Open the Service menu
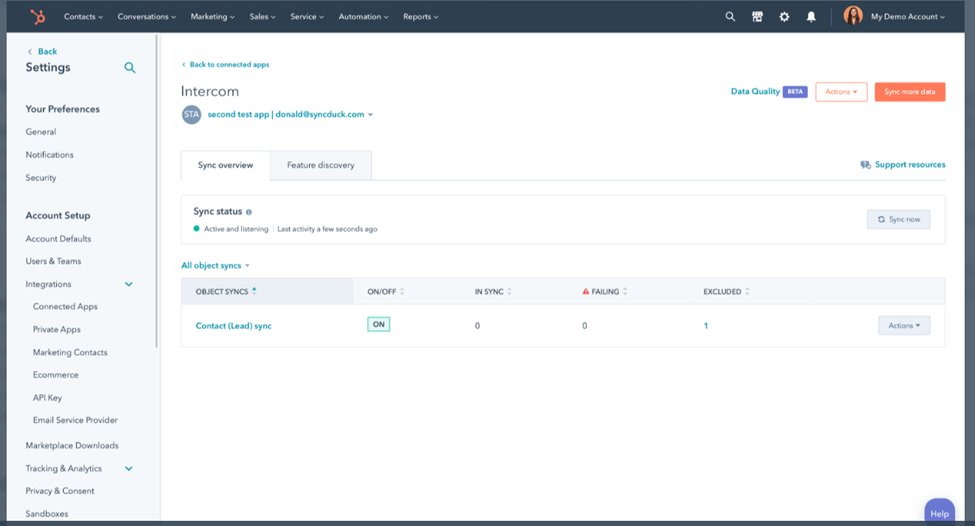975x526 pixels. (x=307, y=17)
